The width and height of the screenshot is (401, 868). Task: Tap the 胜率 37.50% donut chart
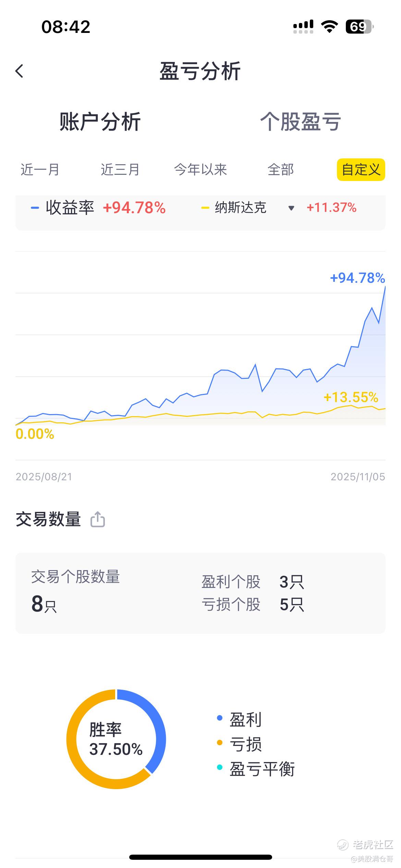point(116,740)
